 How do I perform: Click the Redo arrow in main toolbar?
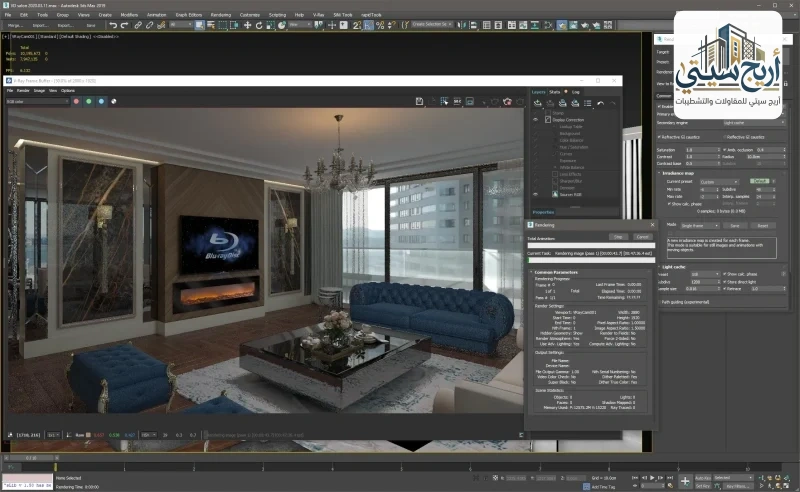tap(124, 25)
